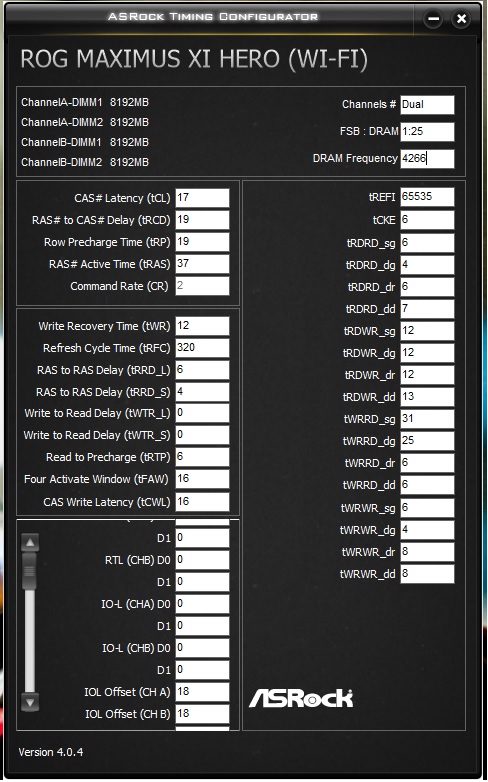Screen dimensions: 488x782
Task: Click the Row Precharge Time (tRP) field
Action: coord(202,242)
